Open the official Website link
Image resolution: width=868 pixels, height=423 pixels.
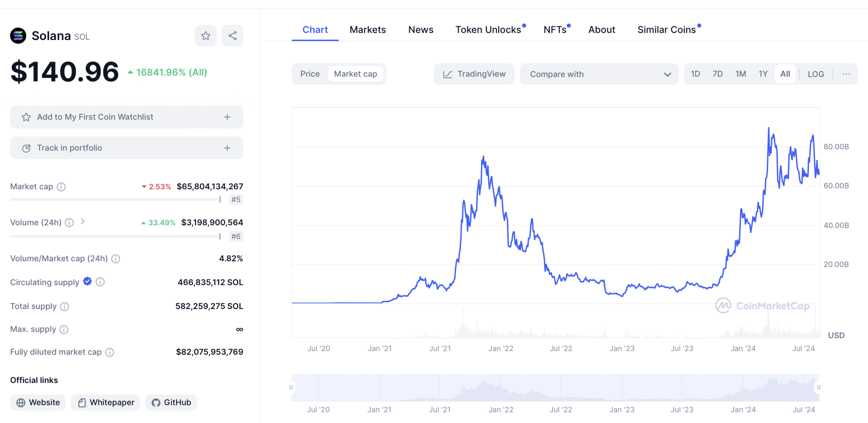coord(38,403)
